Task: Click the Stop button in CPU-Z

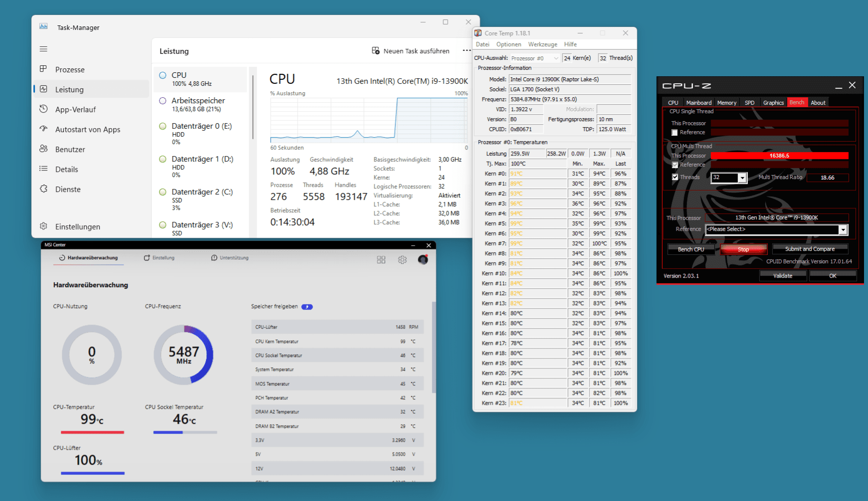Action: (x=743, y=249)
